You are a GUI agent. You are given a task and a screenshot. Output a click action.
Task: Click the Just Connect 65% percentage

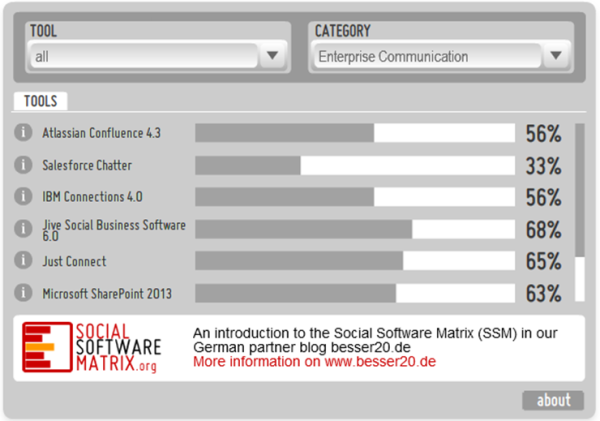click(x=543, y=262)
